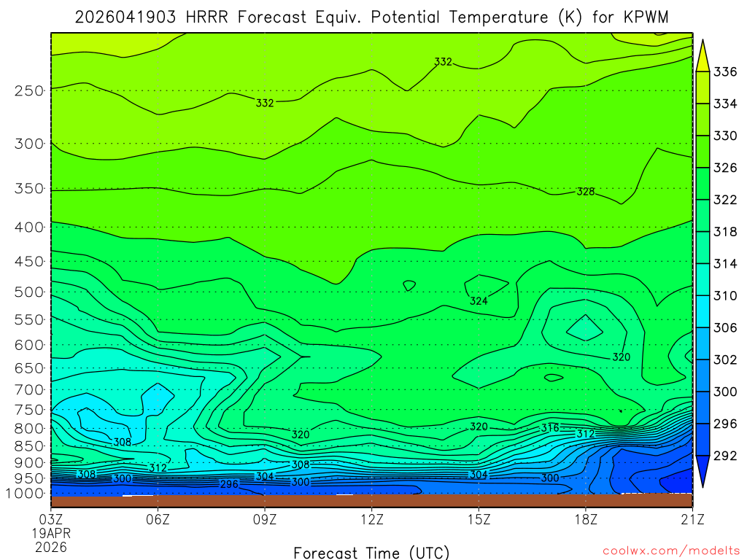Screen dimensions: 747x560
Task: Click the 326 colorbar value label
Action: 725,168
